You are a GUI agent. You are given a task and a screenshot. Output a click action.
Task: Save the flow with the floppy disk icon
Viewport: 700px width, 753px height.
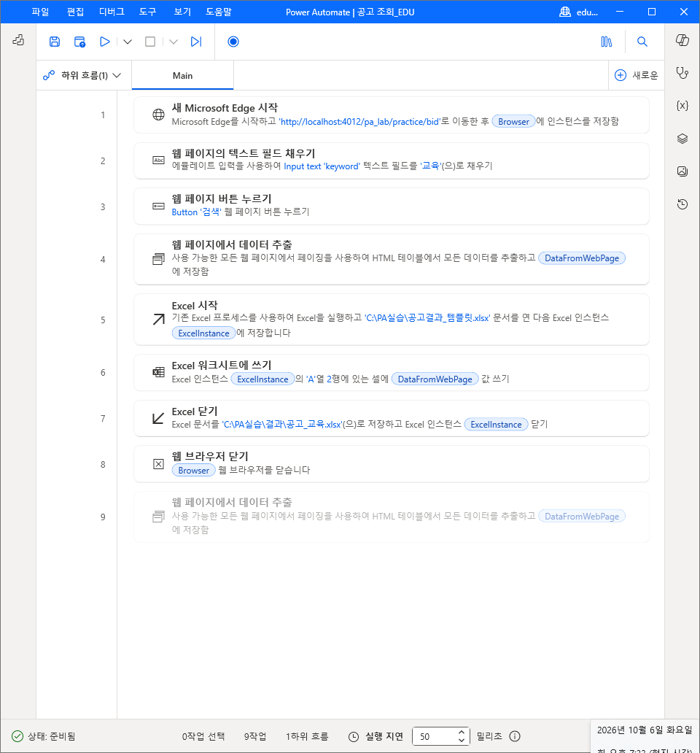55,42
